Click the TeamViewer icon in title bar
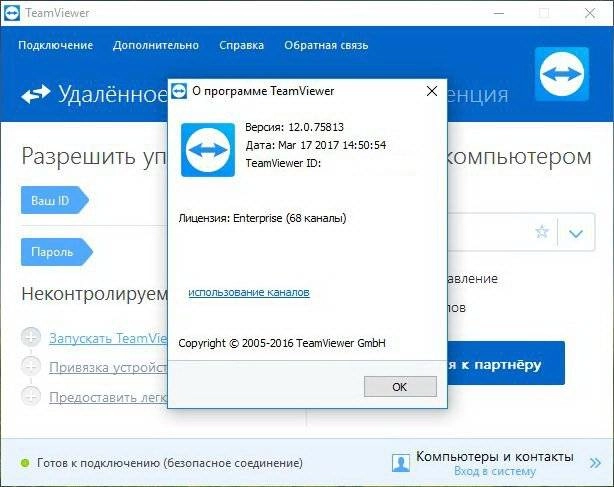The image size is (614, 487). (11, 13)
